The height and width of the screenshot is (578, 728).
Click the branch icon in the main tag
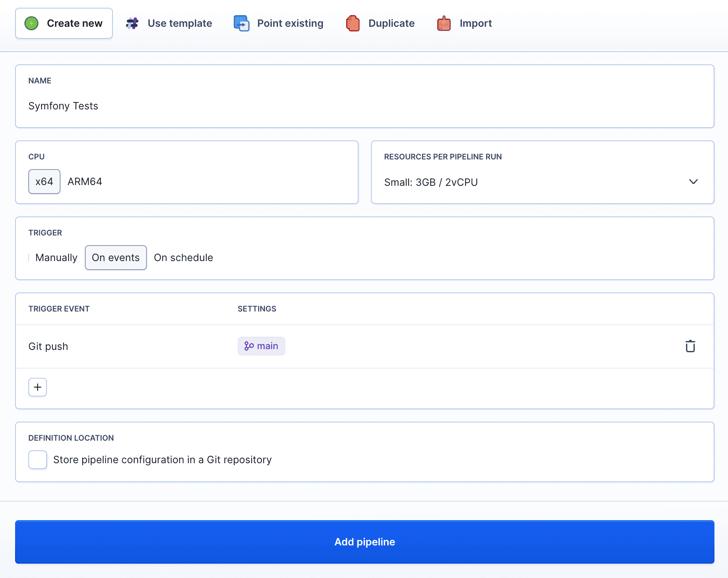249,346
